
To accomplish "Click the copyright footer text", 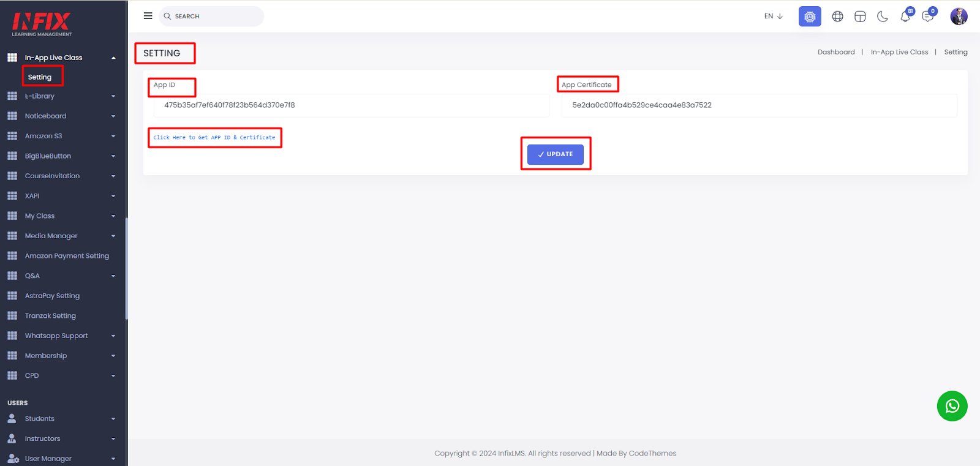I will pyautogui.click(x=556, y=453).
